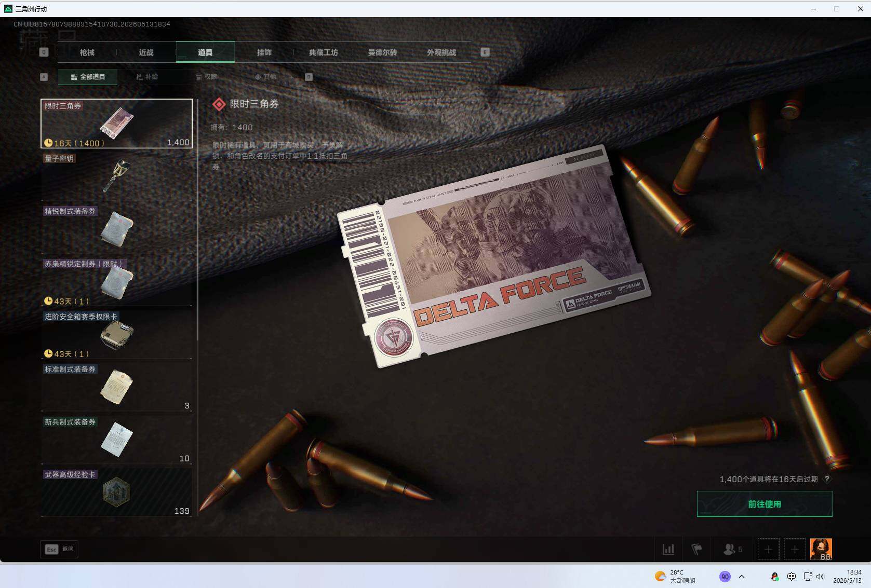
Task: Click the item list scrollbar
Action: pos(197,220)
